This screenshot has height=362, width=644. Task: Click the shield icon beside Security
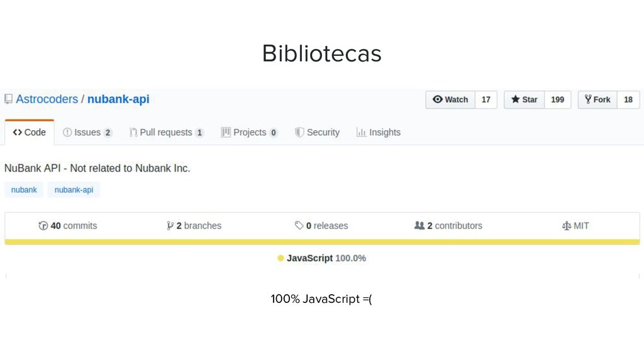tap(299, 132)
